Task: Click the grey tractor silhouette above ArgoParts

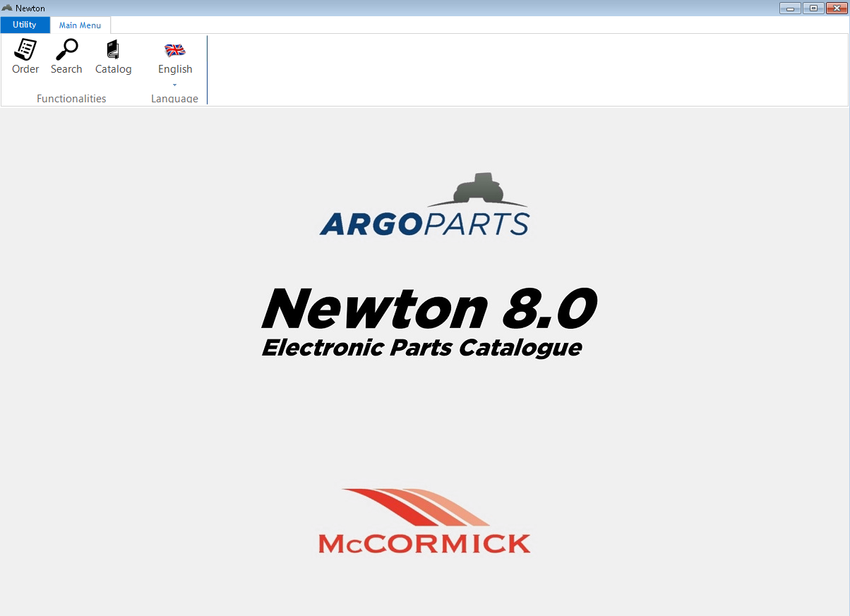Action: pyautogui.click(x=478, y=188)
